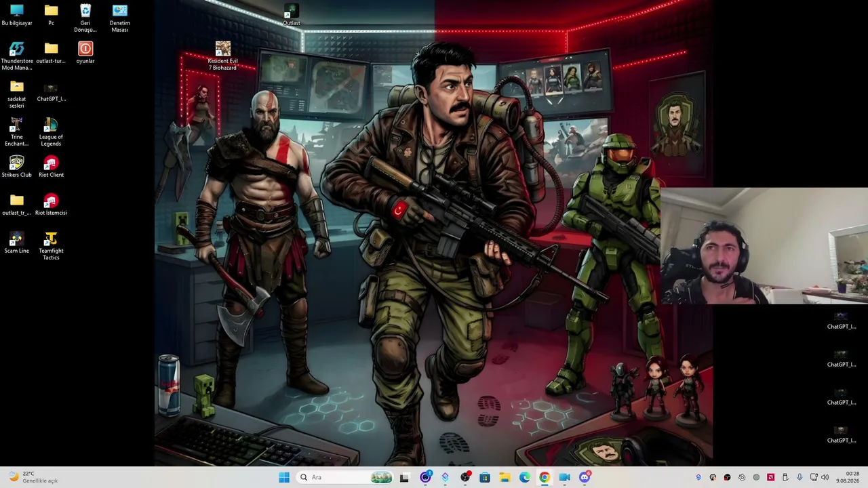This screenshot has width=868, height=488.
Task: Open the search highlight landscape image
Action: point(381,477)
